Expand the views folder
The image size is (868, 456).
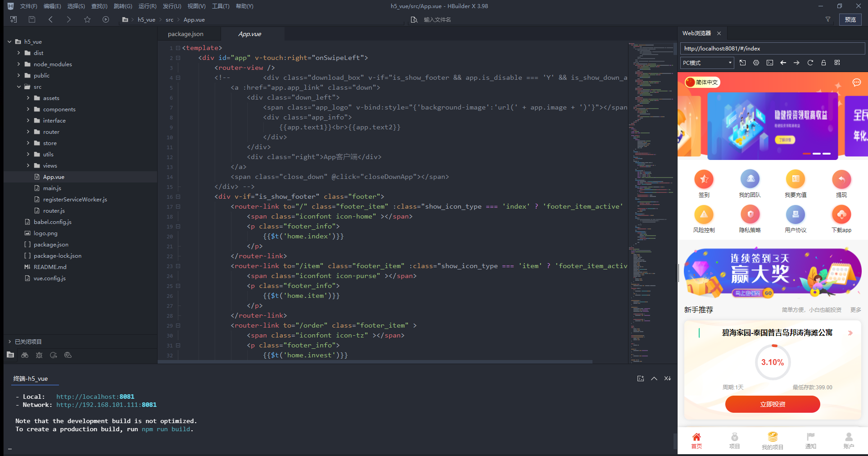click(x=28, y=165)
